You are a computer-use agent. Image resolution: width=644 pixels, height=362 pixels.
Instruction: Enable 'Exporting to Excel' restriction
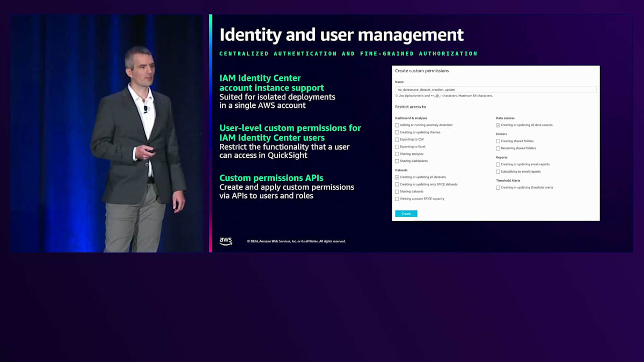[x=397, y=146]
